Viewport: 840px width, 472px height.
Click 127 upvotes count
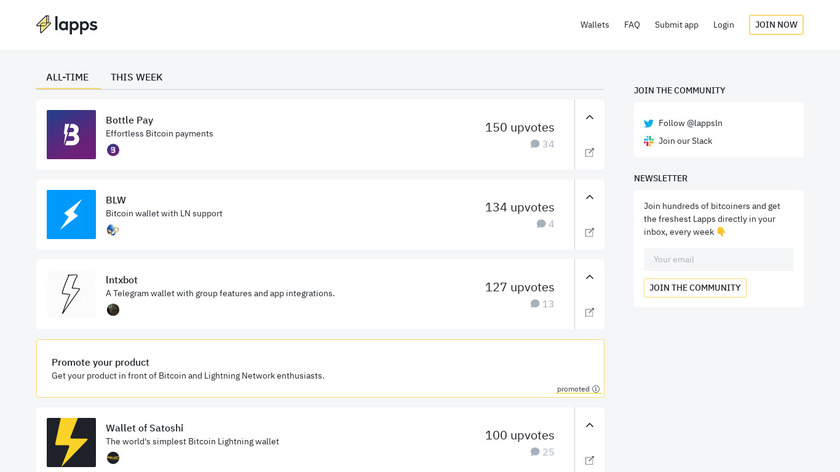520,287
